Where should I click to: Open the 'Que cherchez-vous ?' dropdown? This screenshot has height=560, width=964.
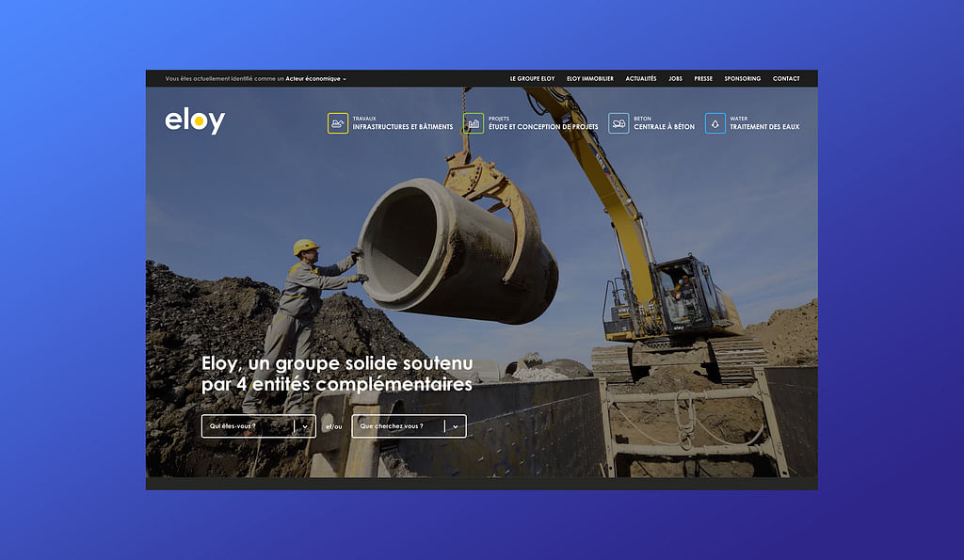(x=398, y=426)
